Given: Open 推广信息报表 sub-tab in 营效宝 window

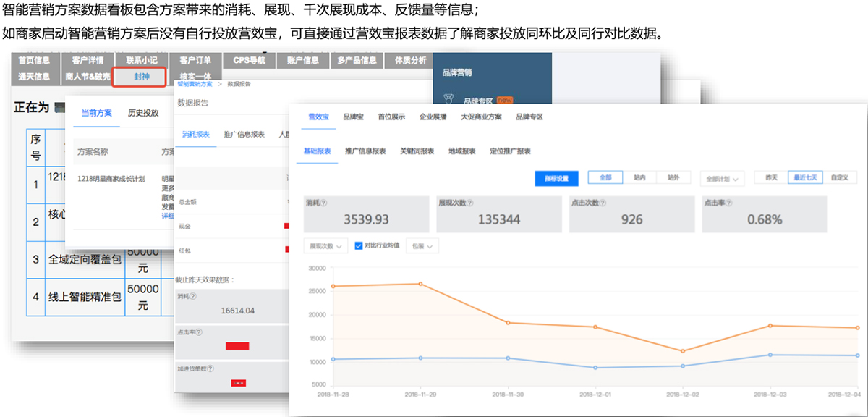Looking at the screenshot, I should 366,151.
